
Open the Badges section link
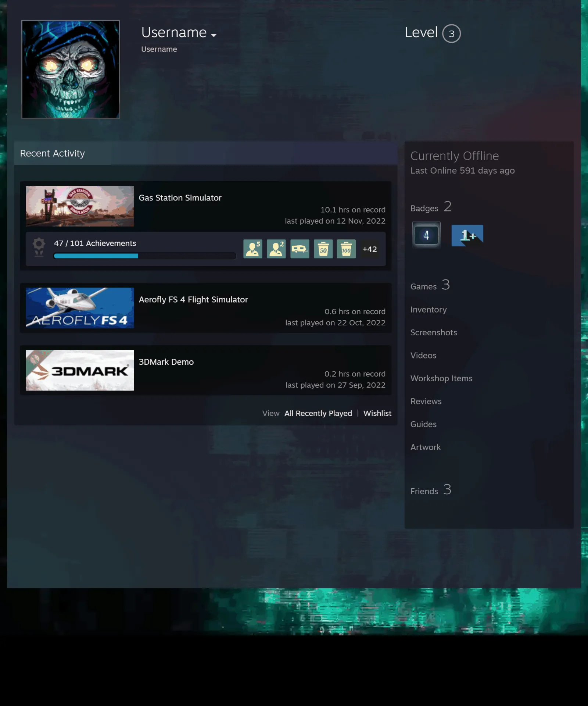coord(431,207)
